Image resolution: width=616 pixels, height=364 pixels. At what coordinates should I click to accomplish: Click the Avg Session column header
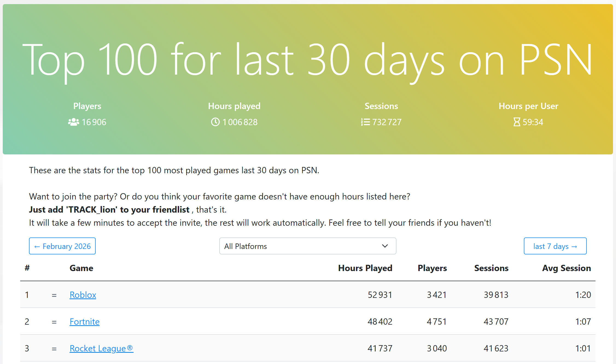tap(566, 268)
